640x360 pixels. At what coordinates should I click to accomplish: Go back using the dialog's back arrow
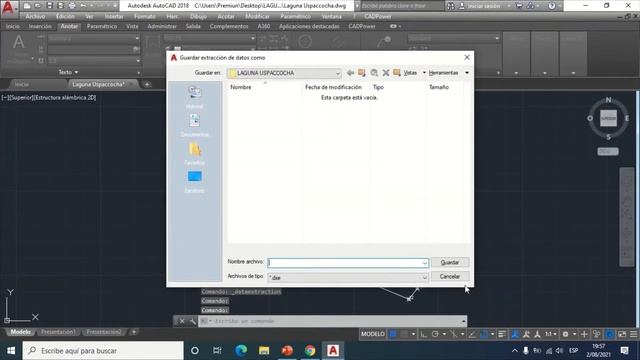pos(350,73)
